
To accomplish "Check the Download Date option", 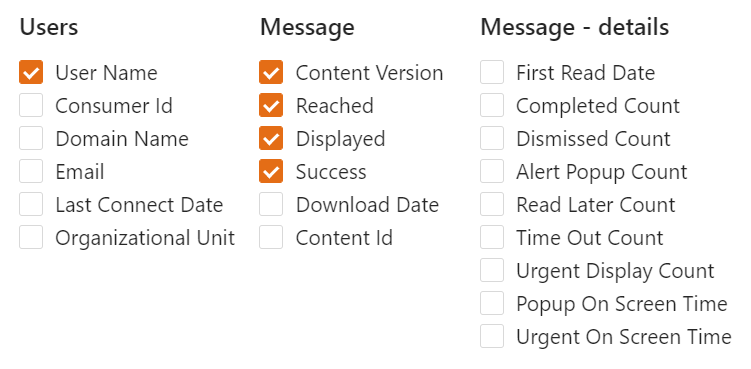I will click(271, 205).
